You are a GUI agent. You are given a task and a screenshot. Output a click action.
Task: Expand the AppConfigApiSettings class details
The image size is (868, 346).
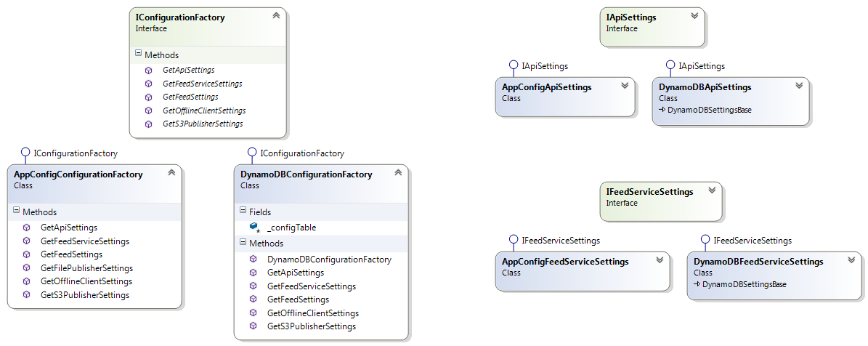(x=624, y=86)
